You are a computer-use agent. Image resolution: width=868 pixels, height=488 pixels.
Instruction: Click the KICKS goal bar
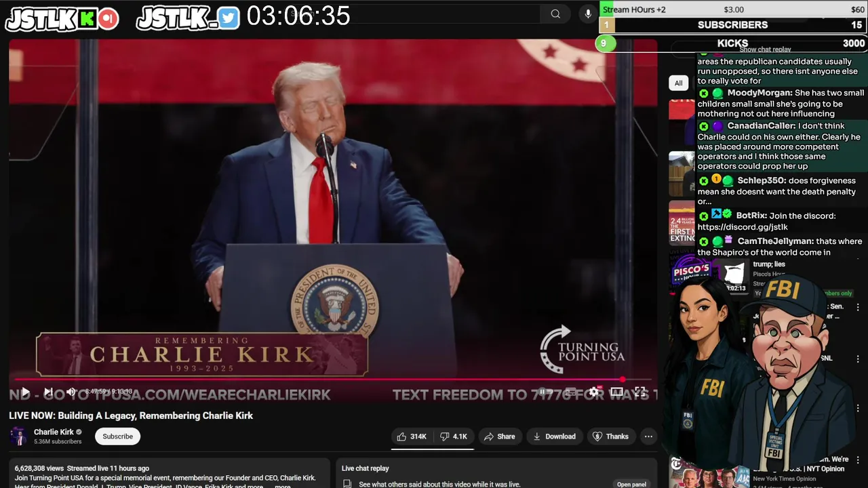click(x=732, y=43)
